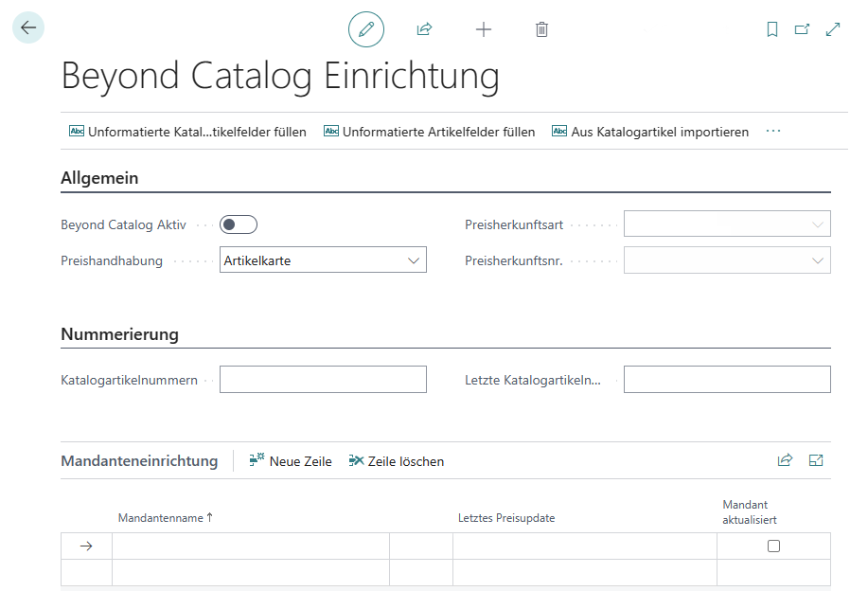The height and width of the screenshot is (591, 868).
Task: Collapse the Nummerierung section header
Action: (119, 334)
